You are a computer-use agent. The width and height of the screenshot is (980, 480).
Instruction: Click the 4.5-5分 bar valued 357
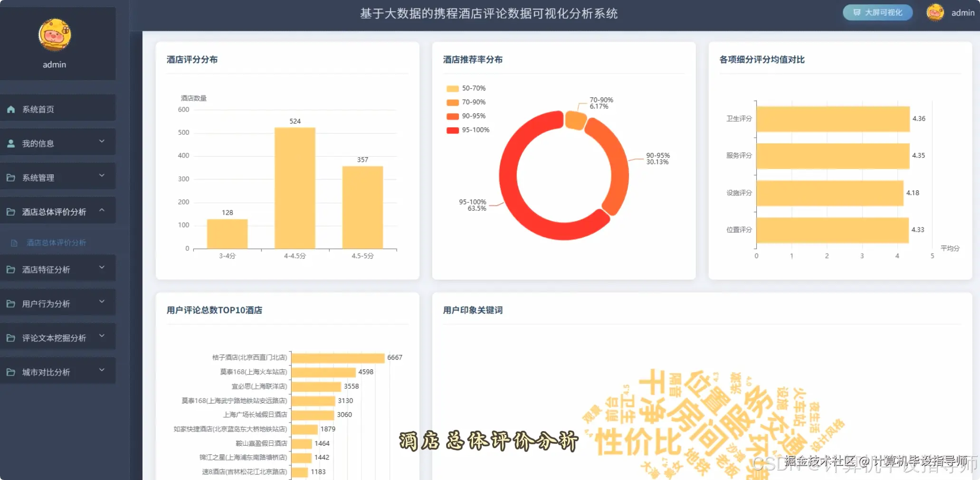362,207
